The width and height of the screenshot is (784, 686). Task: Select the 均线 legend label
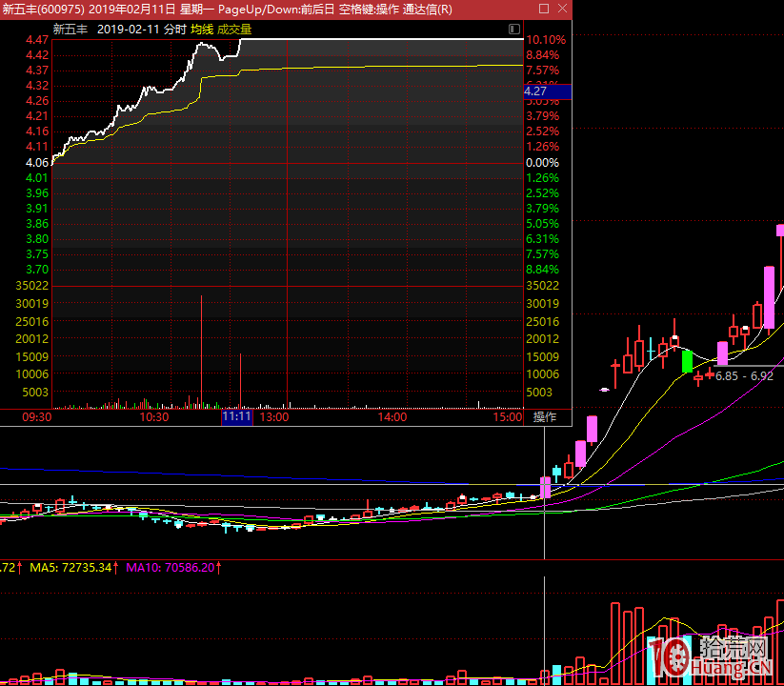[202, 30]
